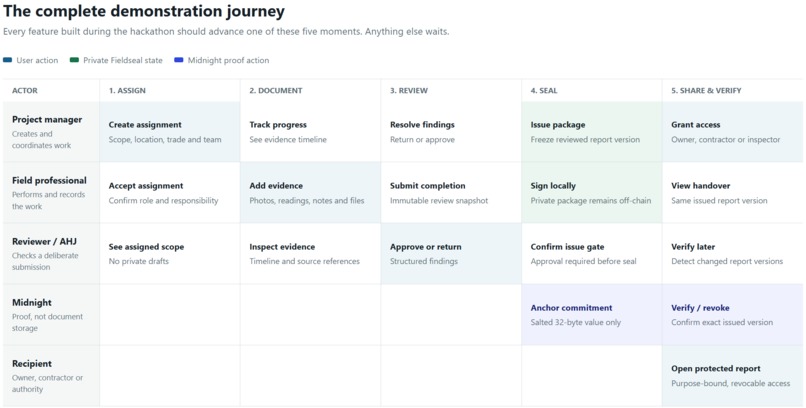Click "Freeze reviewed report version" text
806x408 pixels.
(x=585, y=139)
